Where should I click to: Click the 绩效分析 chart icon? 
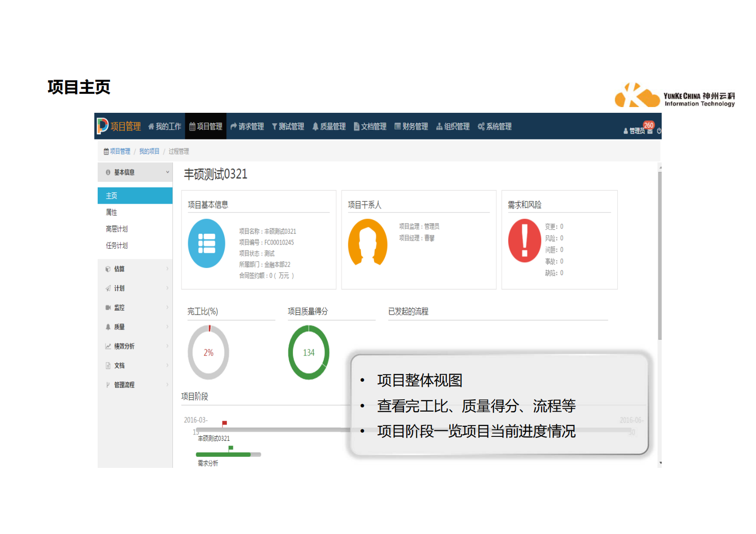click(108, 346)
